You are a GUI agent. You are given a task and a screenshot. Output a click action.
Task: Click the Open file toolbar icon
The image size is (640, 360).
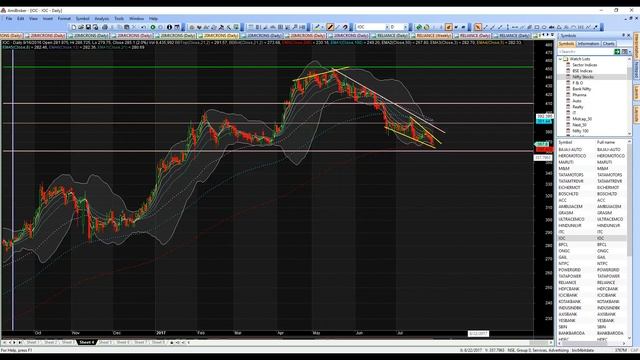coord(81,27)
